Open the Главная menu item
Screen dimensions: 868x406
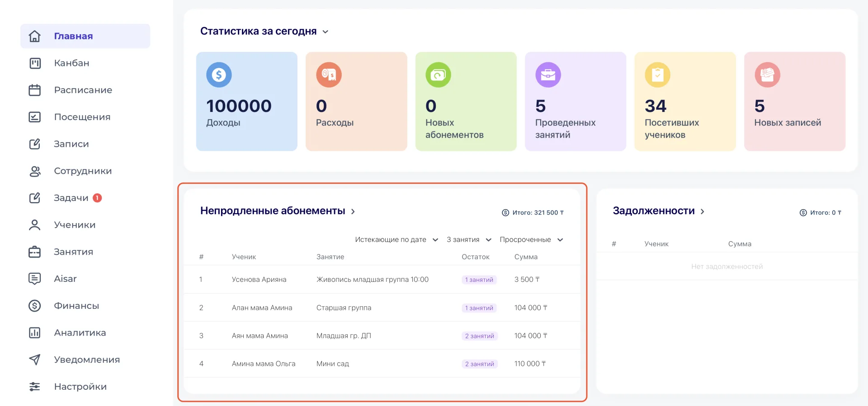pyautogui.click(x=85, y=36)
